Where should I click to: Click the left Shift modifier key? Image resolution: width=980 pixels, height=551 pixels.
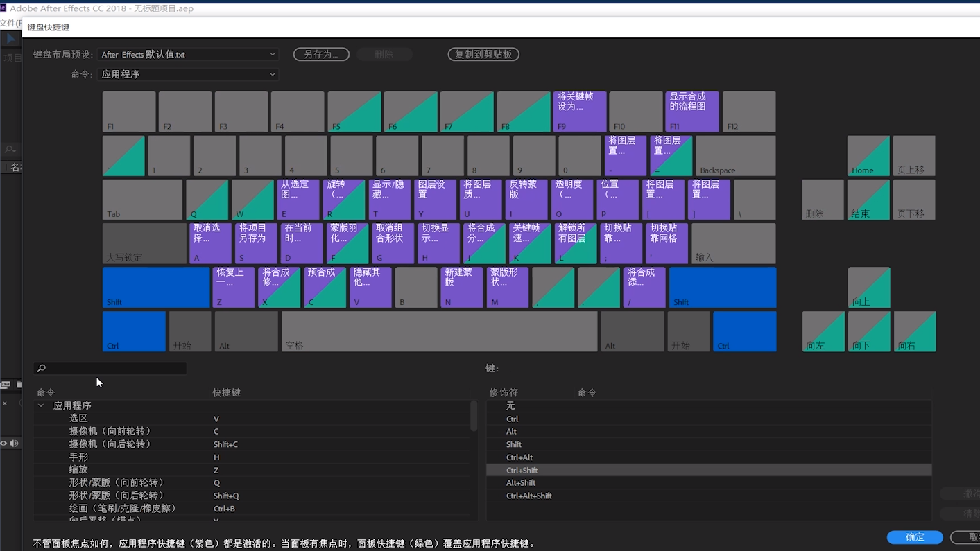(155, 287)
